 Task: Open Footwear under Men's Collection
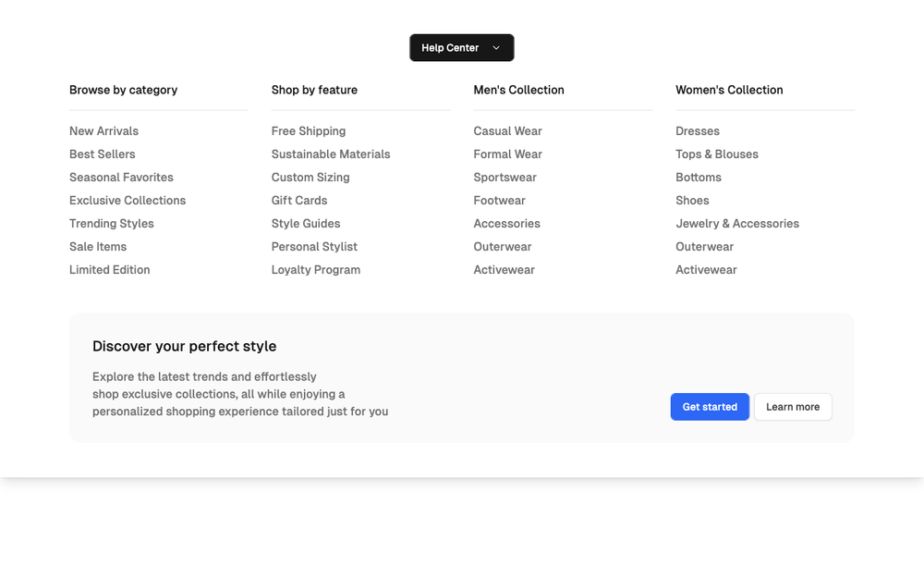point(499,201)
